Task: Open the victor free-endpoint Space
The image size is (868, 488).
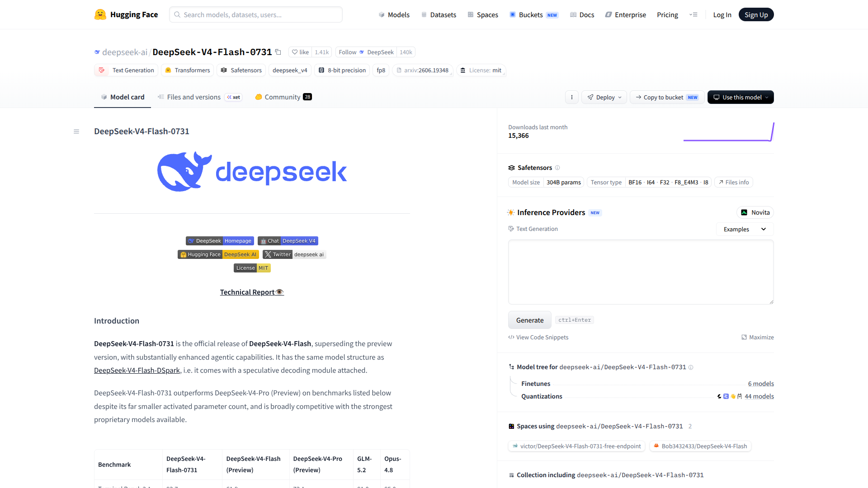Action: 576,446
